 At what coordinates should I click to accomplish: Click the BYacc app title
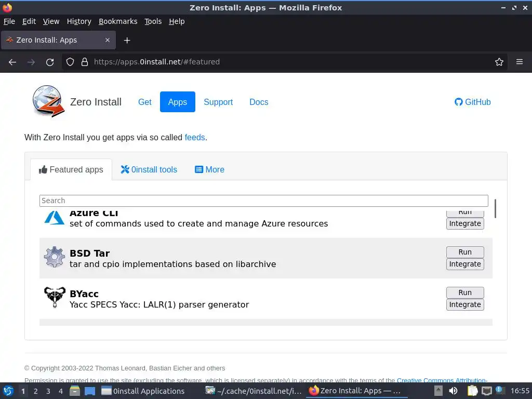(84, 294)
